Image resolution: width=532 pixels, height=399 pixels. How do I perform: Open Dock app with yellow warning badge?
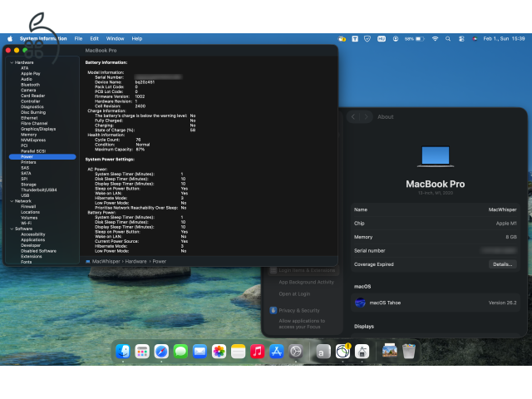(x=342, y=351)
